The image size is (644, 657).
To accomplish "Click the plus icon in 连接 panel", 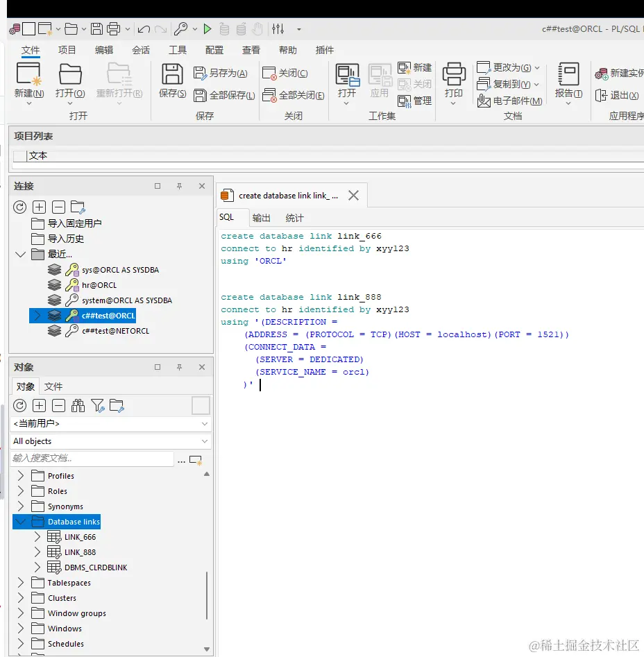I will [x=39, y=207].
